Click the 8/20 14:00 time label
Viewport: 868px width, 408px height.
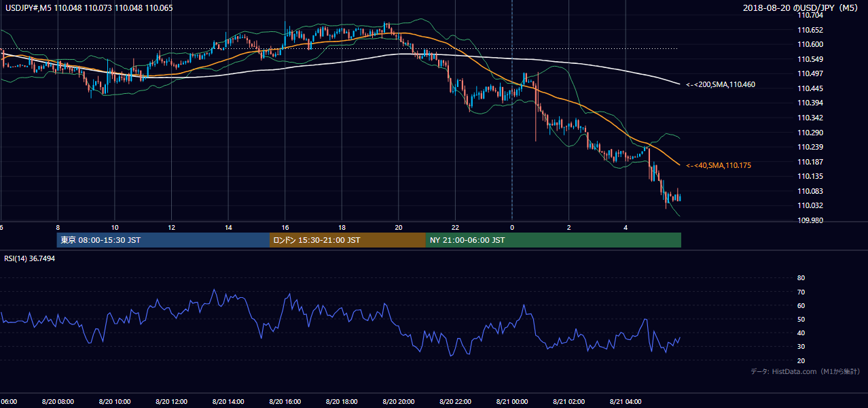tap(228, 401)
